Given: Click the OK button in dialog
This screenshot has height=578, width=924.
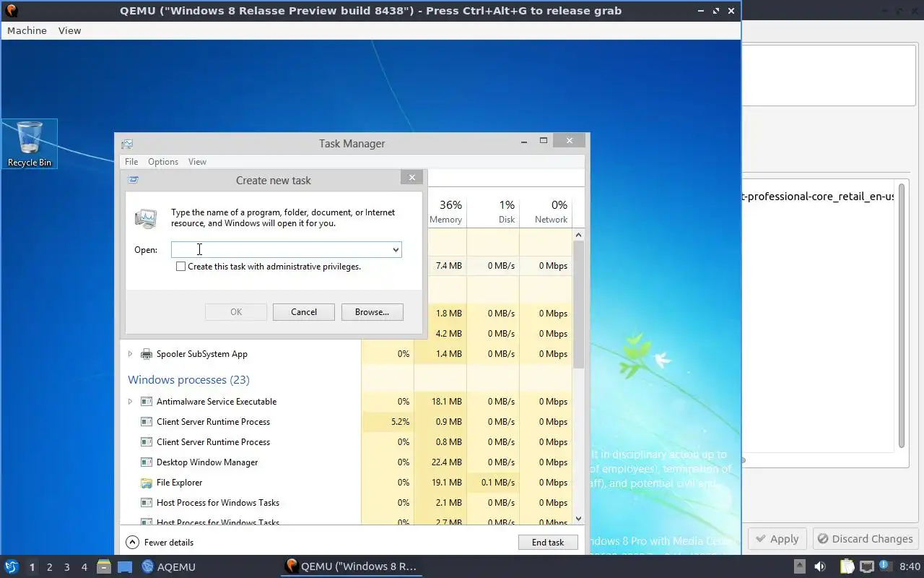Looking at the screenshot, I should click(236, 312).
